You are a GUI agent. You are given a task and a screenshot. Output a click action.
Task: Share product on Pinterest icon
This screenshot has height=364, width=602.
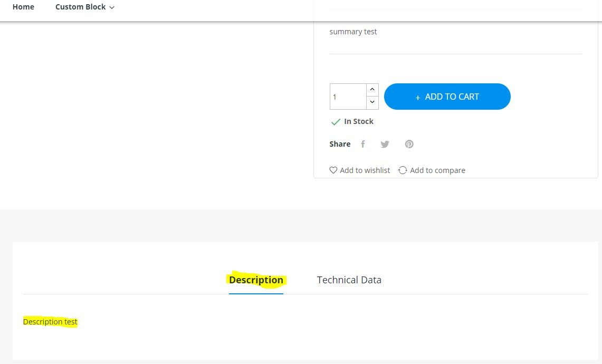point(409,144)
